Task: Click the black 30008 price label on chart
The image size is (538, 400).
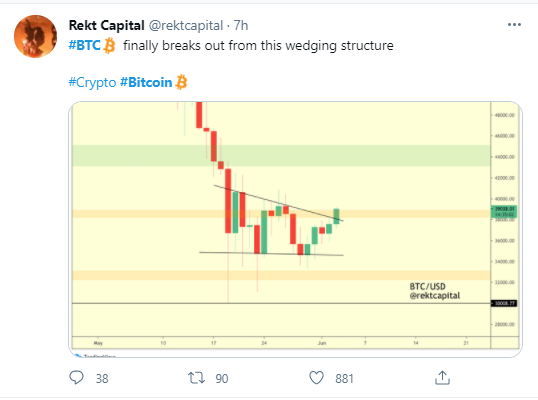Action: point(504,303)
